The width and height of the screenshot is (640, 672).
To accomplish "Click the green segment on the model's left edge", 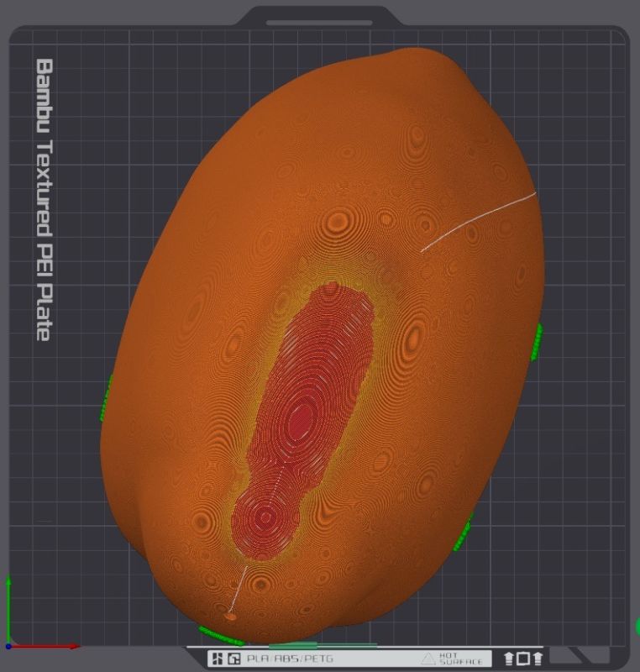I will 106,398.
